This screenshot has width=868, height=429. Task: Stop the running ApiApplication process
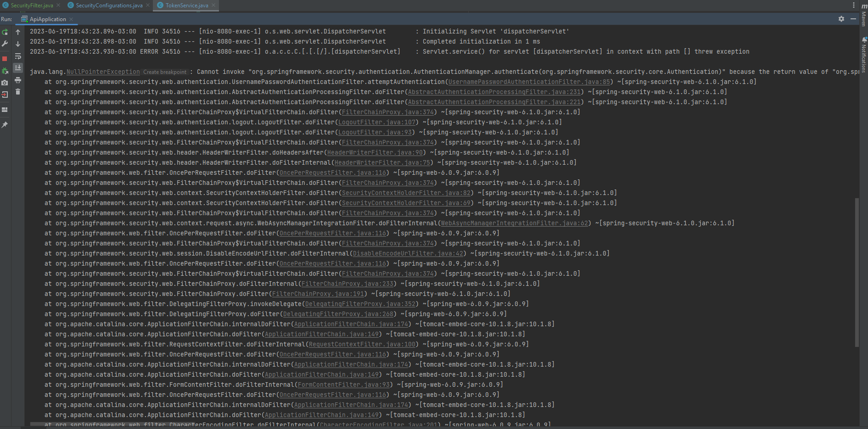pos(5,59)
